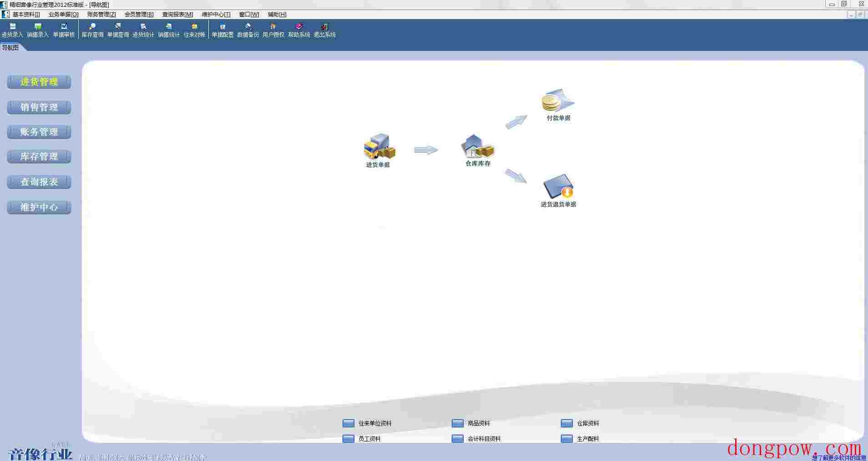Click 进货统计 toolbar icon
The width and height of the screenshot is (868, 461).
pos(143,30)
